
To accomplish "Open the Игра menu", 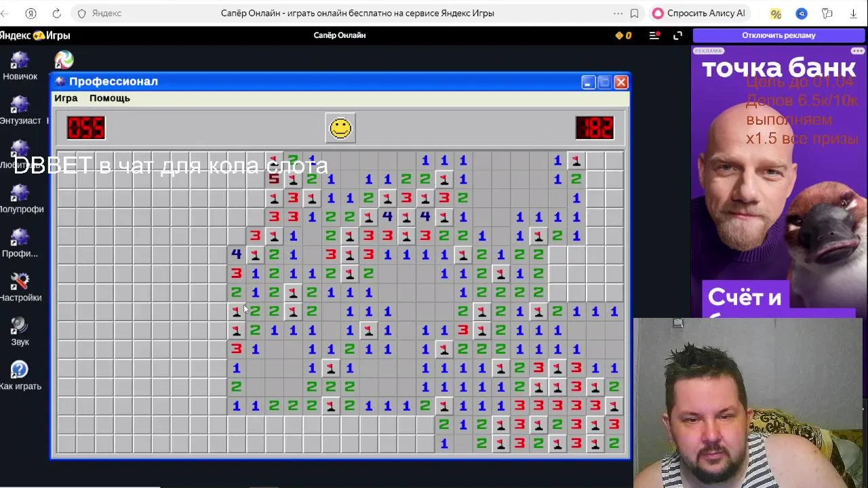I will tap(66, 98).
